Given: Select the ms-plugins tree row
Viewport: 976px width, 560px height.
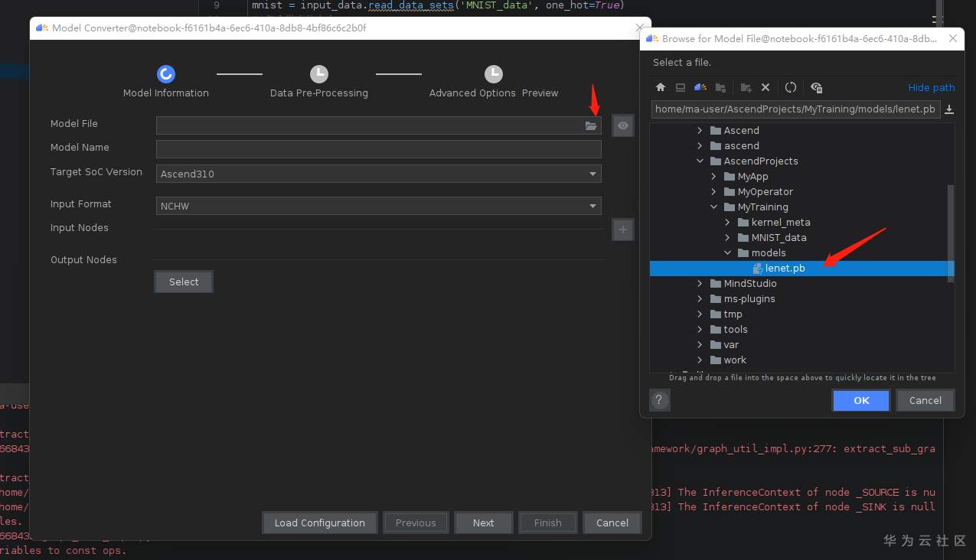Looking at the screenshot, I should 798,299.
